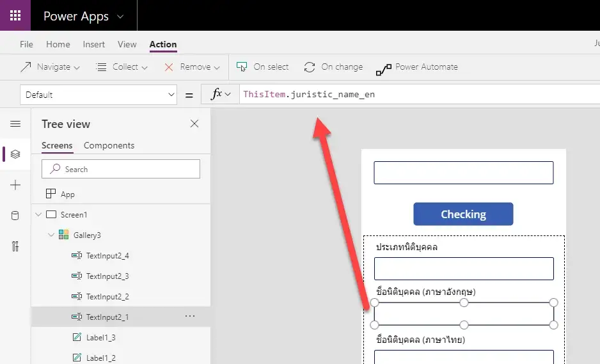Click the TextInput2_2 control icon
Image resolution: width=600 pixels, height=364 pixels.
[77, 296]
